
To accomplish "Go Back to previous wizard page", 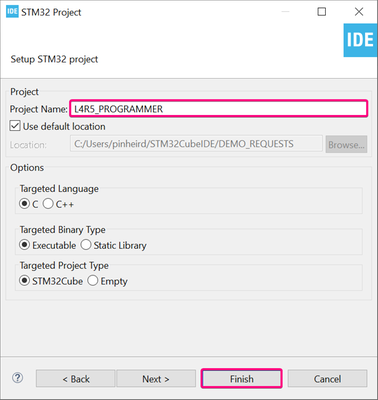I will [x=76, y=379].
